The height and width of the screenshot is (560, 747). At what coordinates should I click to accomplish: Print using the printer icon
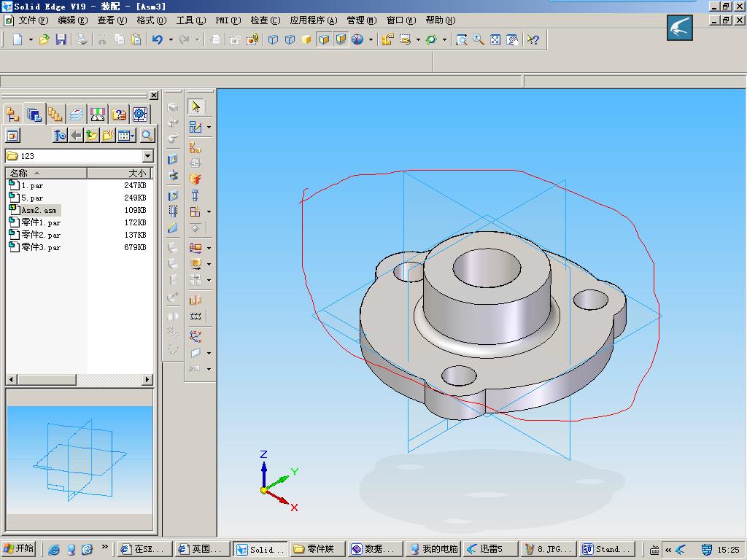82,39
